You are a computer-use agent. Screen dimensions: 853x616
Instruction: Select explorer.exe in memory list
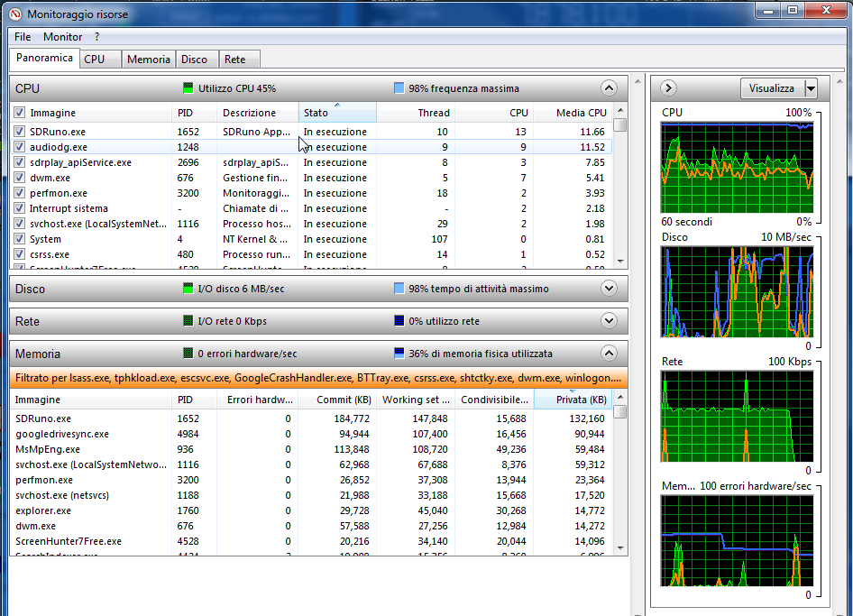click(310, 510)
